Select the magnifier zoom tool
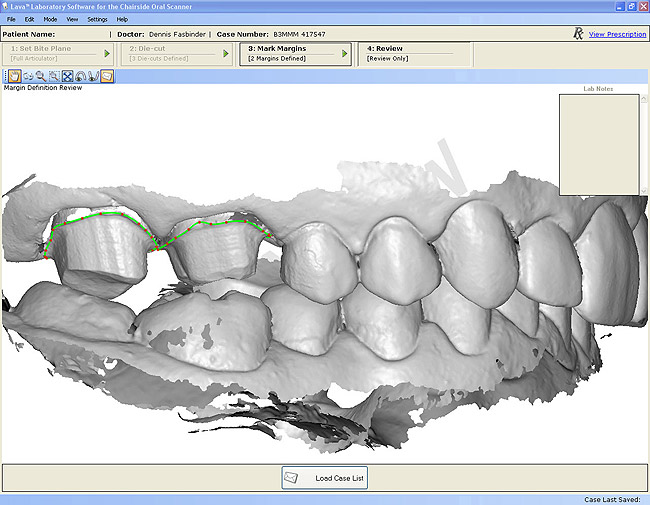Viewport: 650px width, 505px height. pyautogui.click(x=41, y=76)
